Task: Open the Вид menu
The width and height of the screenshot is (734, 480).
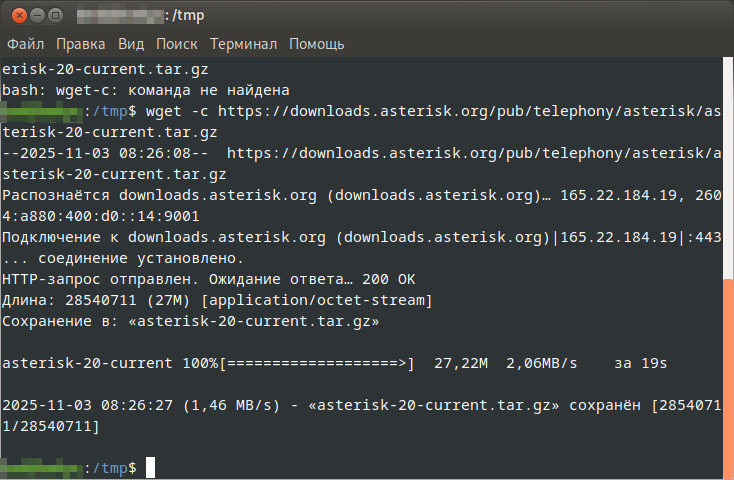Action: tap(131, 44)
